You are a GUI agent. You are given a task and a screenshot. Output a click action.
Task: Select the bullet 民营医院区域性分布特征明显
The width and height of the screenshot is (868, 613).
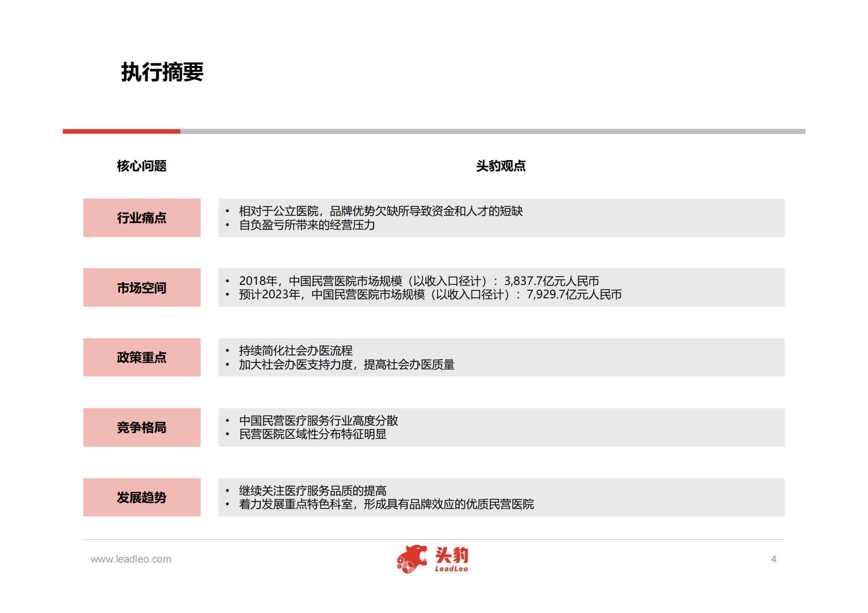(312, 434)
